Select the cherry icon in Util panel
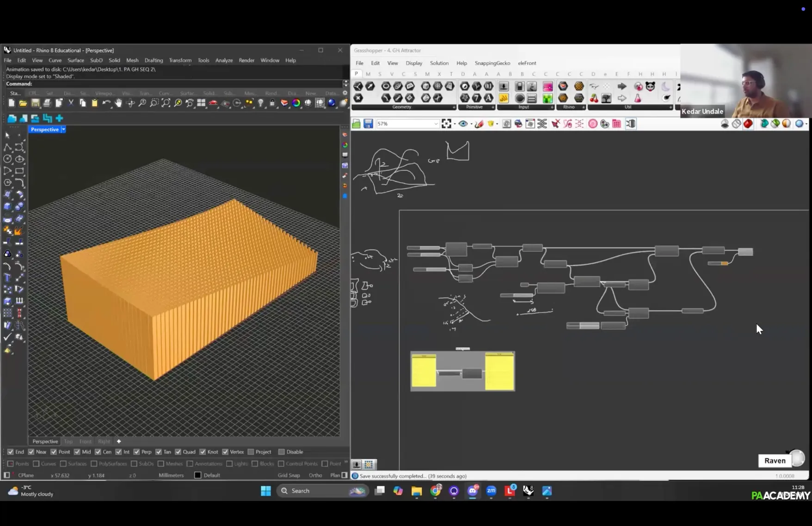 tap(594, 98)
